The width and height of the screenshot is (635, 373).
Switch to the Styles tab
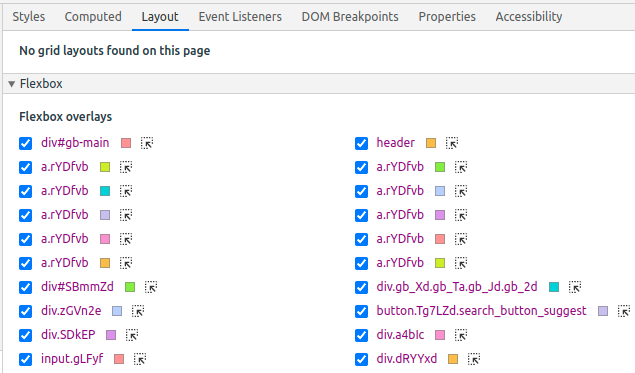tap(29, 17)
